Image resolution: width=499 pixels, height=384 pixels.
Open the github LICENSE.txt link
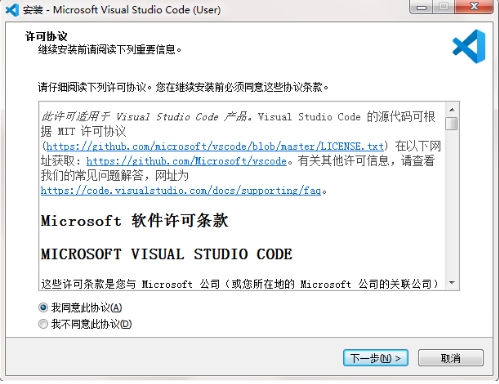(215, 146)
